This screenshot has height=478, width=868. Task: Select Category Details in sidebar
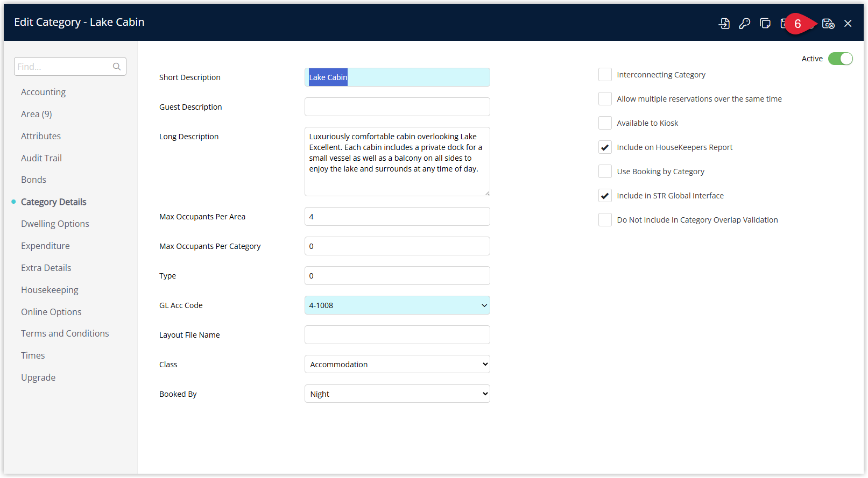click(x=54, y=202)
